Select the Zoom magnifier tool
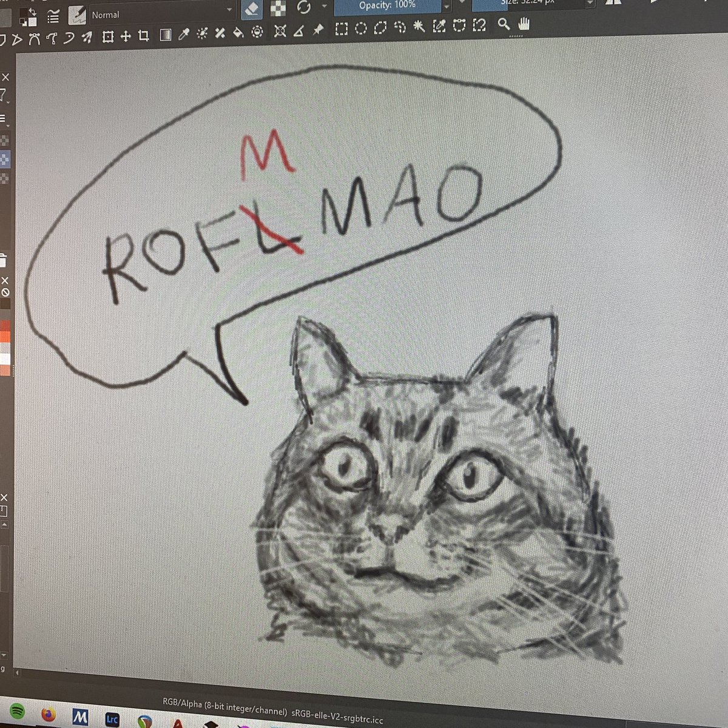728x728 pixels. [x=504, y=24]
